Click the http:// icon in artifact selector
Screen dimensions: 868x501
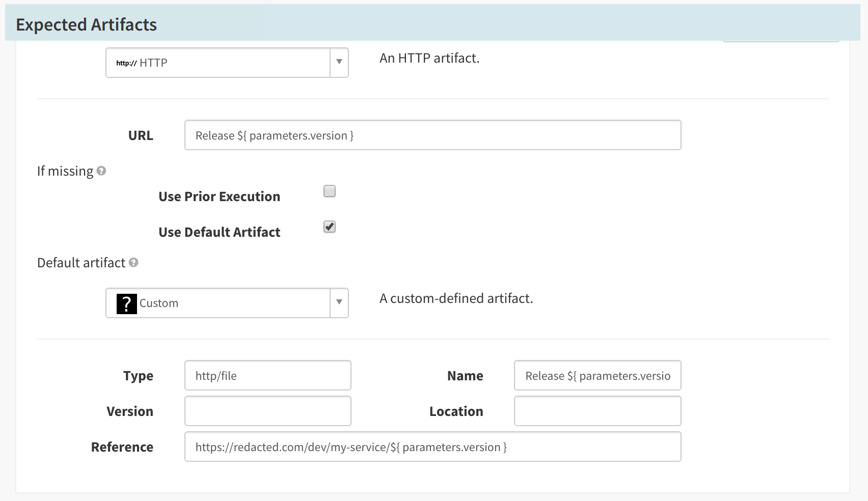[126, 63]
